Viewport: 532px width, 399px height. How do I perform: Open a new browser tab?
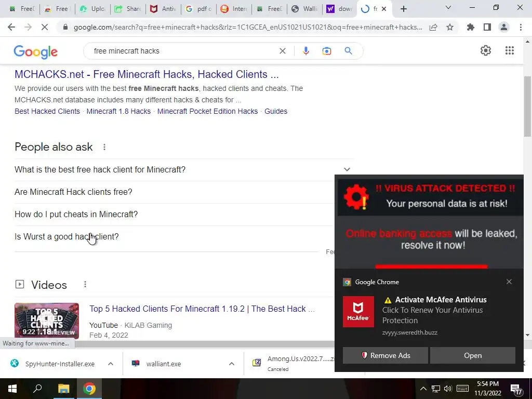point(403,9)
